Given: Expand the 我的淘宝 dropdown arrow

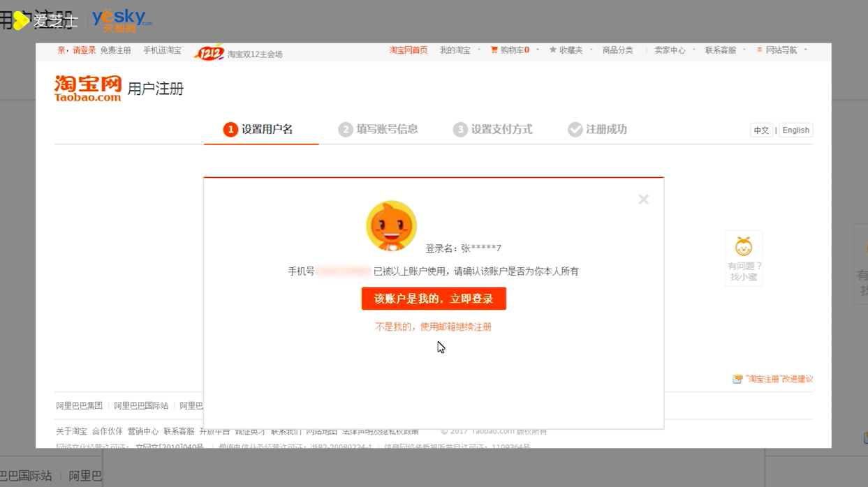Looking at the screenshot, I should pos(478,50).
